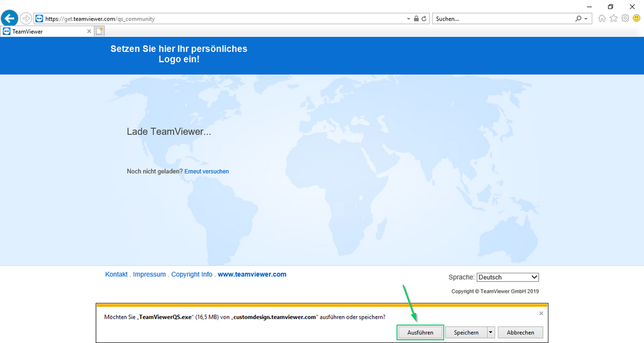Minimize the browser window
The width and height of the screenshot is (644, 343).
tap(589, 6)
